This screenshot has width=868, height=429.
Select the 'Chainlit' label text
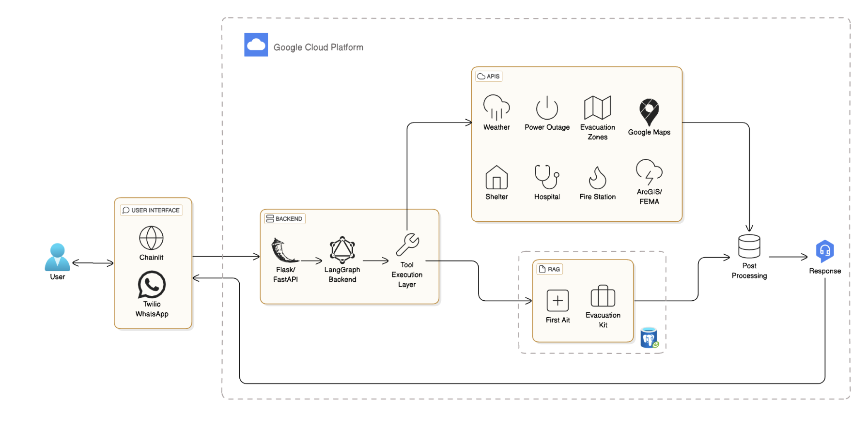(151, 258)
